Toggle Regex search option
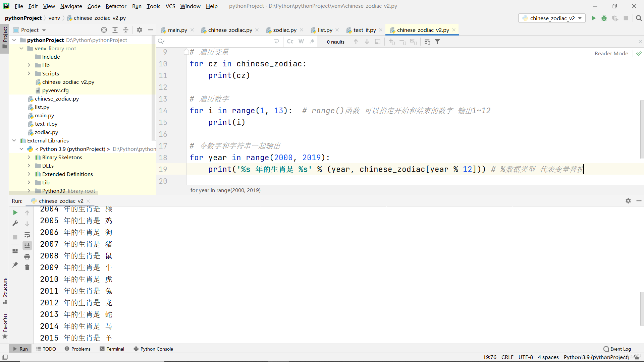 pyautogui.click(x=312, y=42)
